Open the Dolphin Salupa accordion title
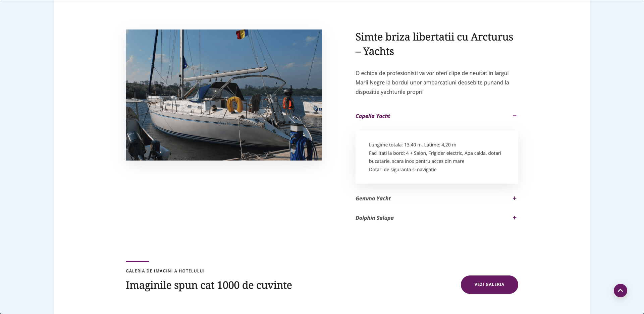The width and height of the screenshot is (644, 314). [375, 218]
